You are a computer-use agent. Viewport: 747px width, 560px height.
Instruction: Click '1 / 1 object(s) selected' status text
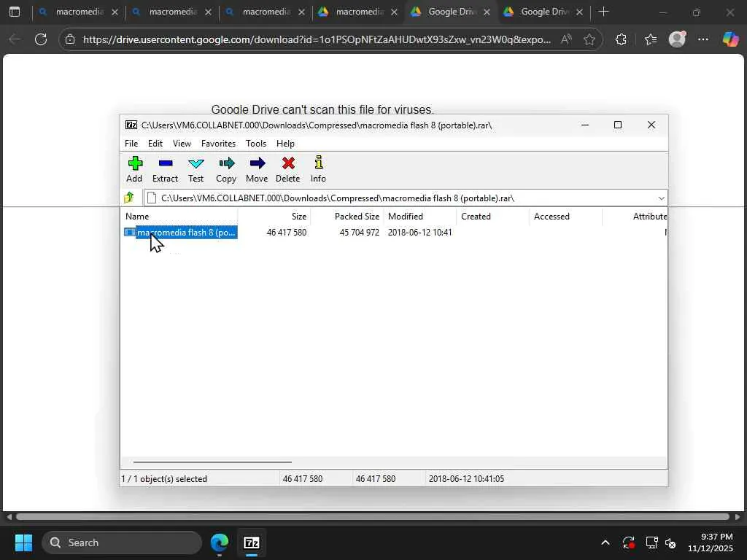164,479
